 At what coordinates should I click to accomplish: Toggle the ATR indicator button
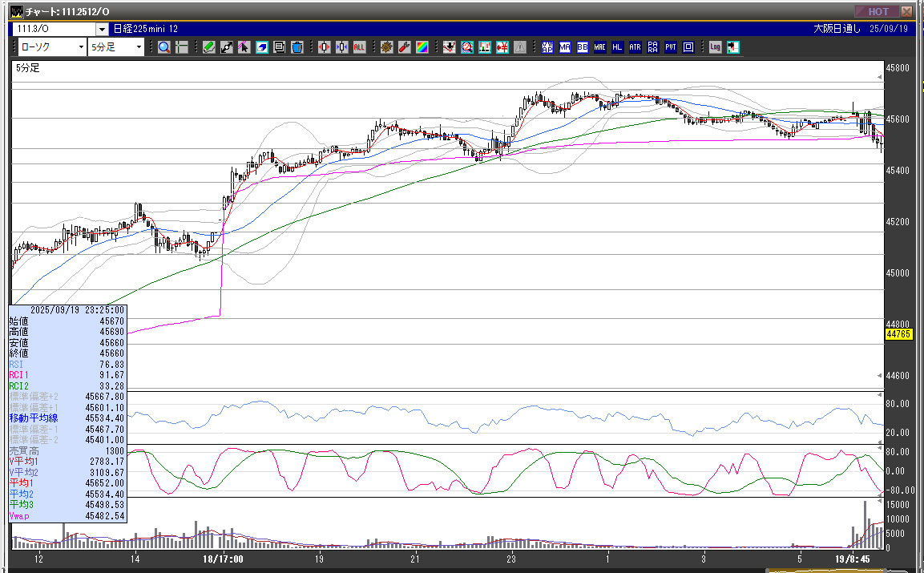click(635, 47)
